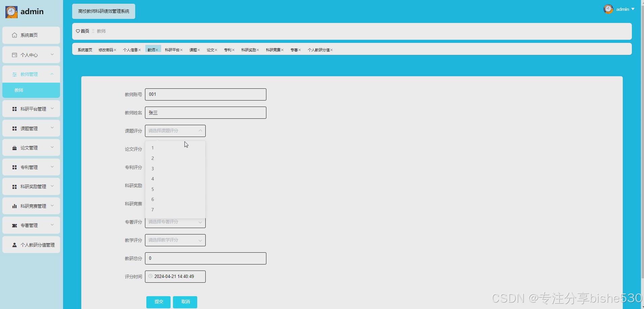Open 教师 submenu item in sidebar
Viewport: 644px width, 309px height.
(x=31, y=90)
